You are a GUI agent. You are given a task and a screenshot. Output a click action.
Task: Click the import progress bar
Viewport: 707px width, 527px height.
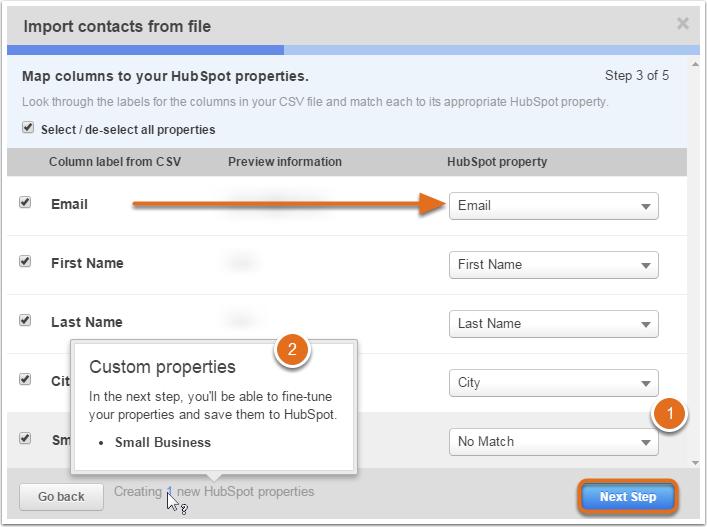(353, 50)
